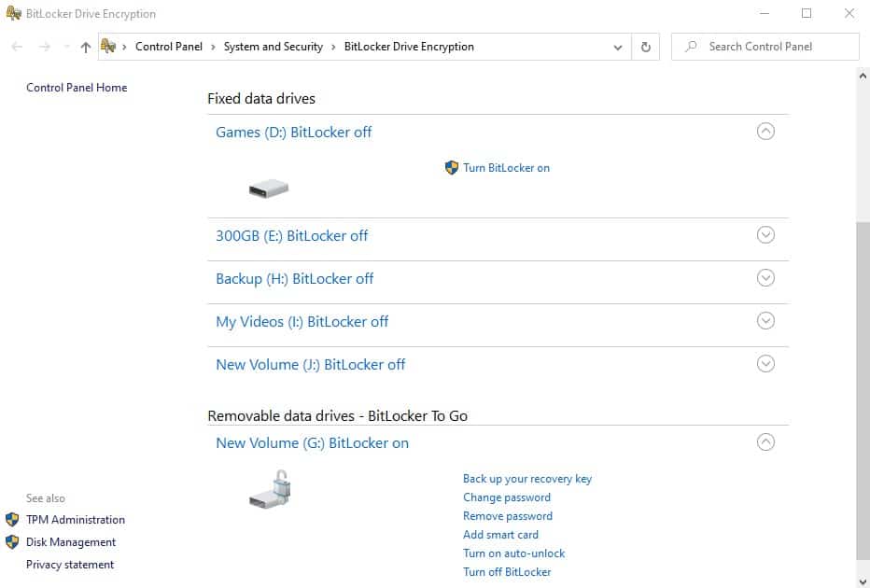Click the 300GB (E:) BitLocker off heading
Image resolution: width=870 pixels, height=588 pixels.
pos(292,236)
